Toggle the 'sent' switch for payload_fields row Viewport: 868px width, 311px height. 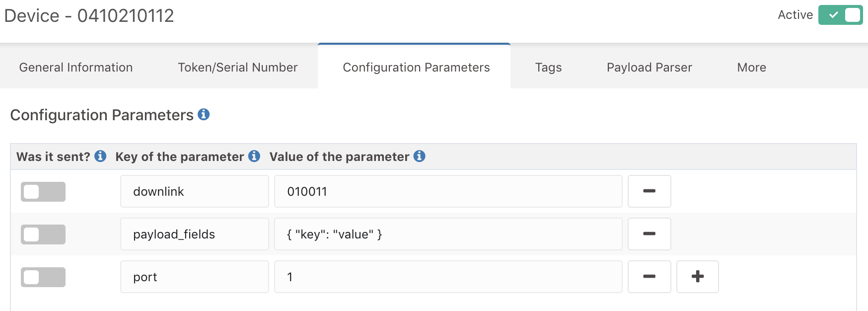coord(43,234)
